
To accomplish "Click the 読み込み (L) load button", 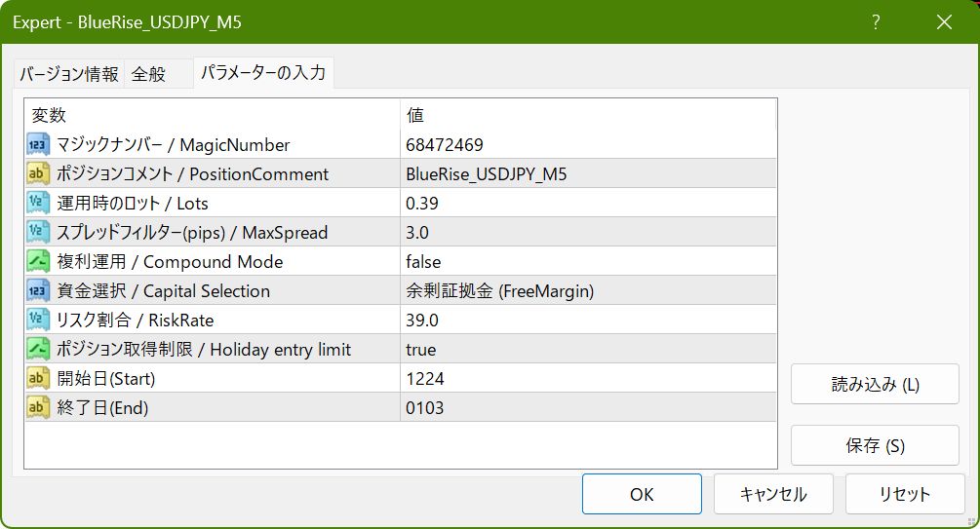I will [x=875, y=384].
